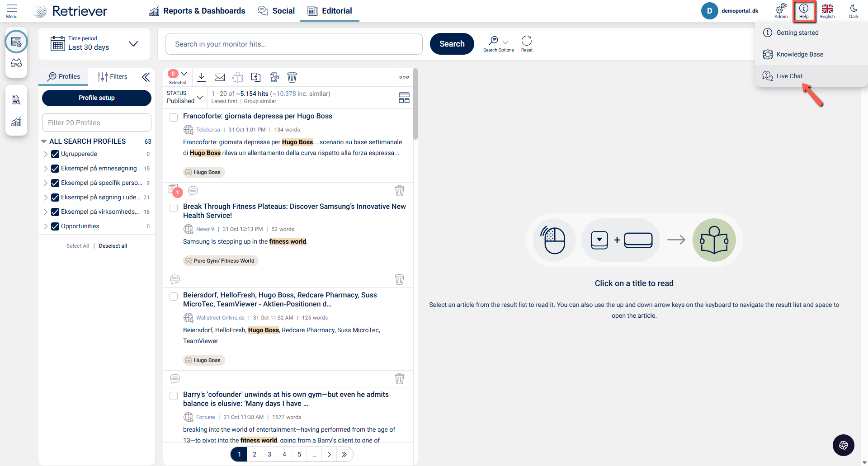
Task: Click the Deselect all link
Action: [x=113, y=246]
